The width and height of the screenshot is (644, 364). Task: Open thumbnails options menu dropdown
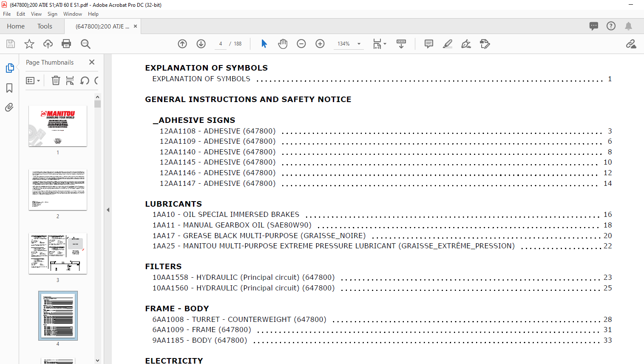pos(33,80)
